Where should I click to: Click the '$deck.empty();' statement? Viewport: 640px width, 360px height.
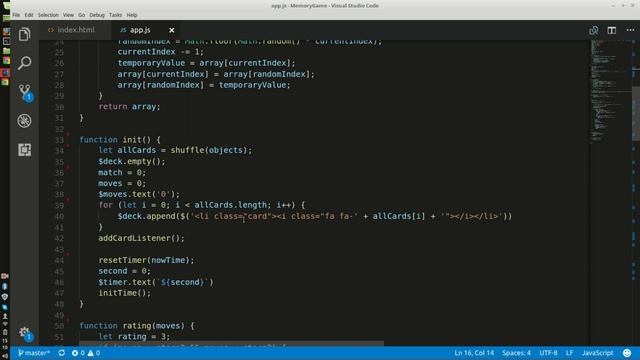pos(132,161)
